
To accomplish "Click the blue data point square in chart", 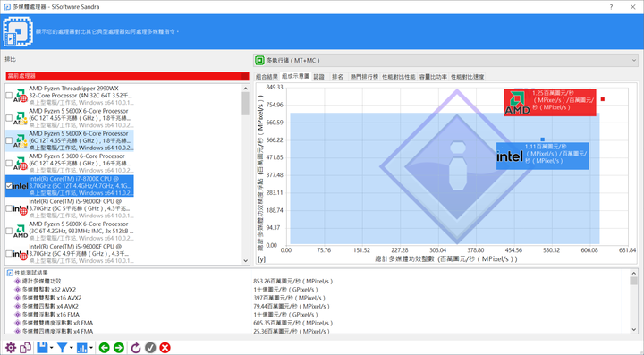I will point(543,139).
